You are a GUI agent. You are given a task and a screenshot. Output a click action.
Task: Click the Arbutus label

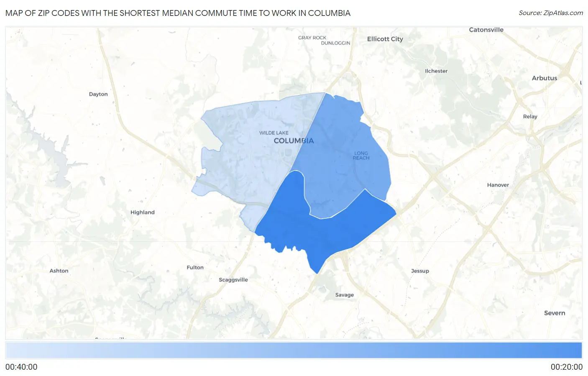tap(544, 78)
